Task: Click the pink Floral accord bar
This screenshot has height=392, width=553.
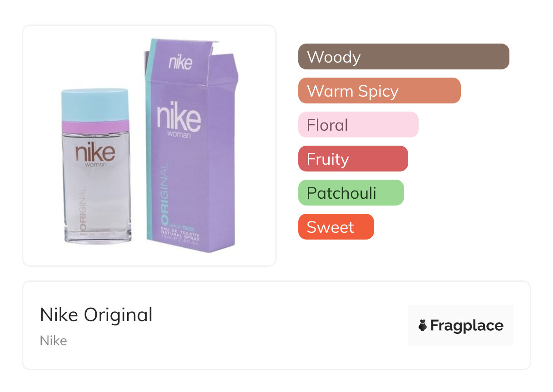Action: (x=358, y=125)
